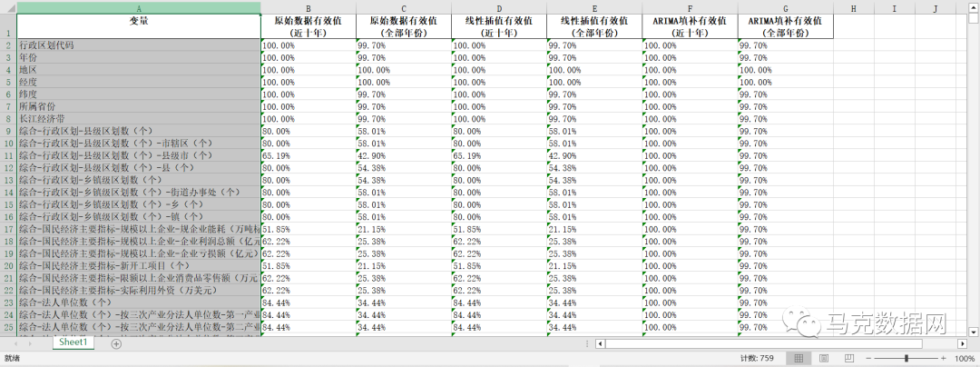Select the 经度 cell
Image resolution: width=980 pixels, height=367 pixels.
(139, 82)
